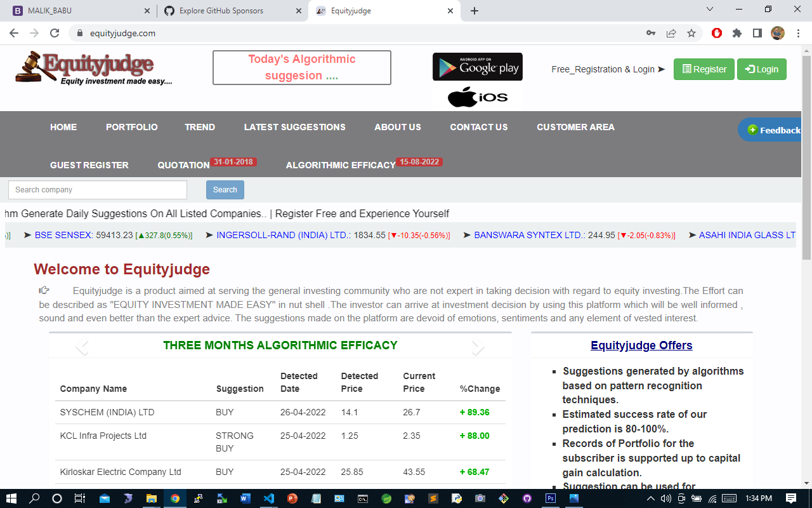The width and height of the screenshot is (812, 508).
Task: Click the bookmark star in the address bar
Action: click(x=691, y=33)
